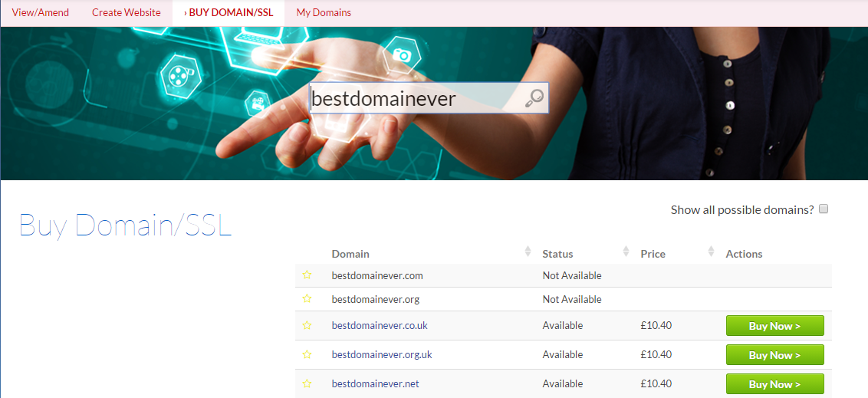Image resolution: width=868 pixels, height=398 pixels.
Task: Click £10.40 price for bestdomainever.org.uk
Action: click(656, 354)
